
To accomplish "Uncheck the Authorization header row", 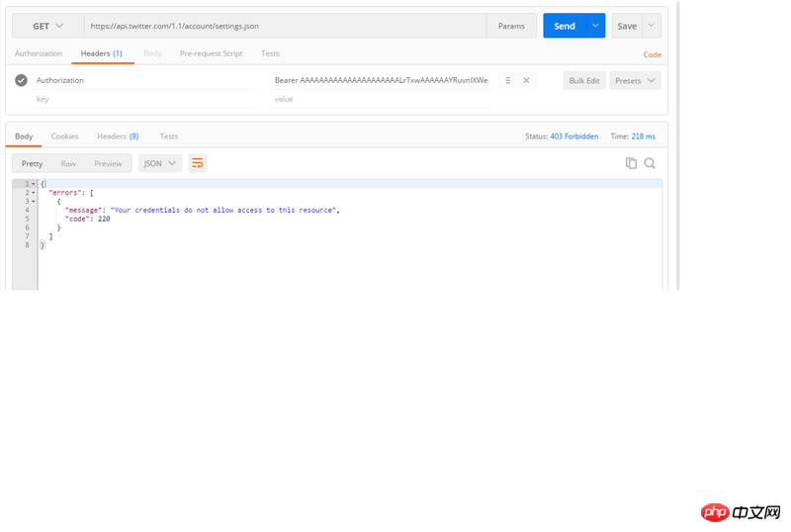I will coord(21,80).
